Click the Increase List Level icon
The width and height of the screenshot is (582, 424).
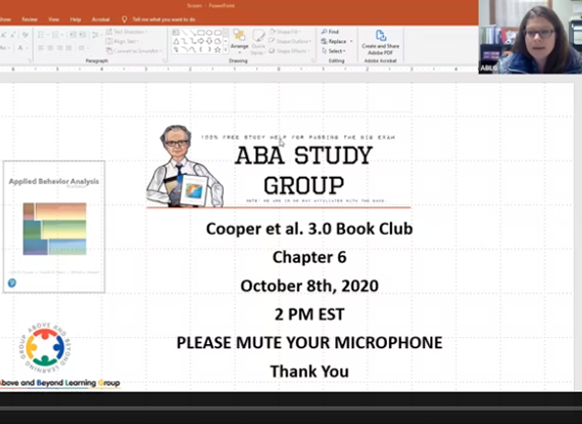pyautogui.click(x=82, y=35)
